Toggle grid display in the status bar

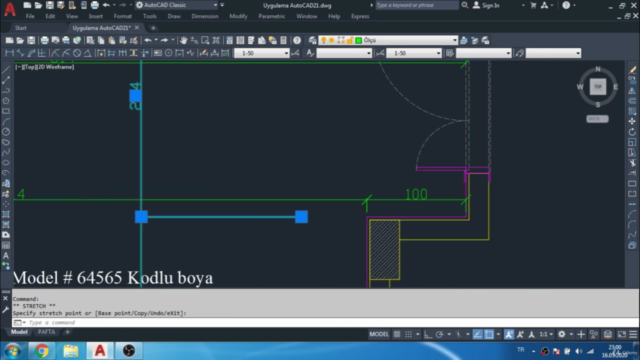[397, 334]
